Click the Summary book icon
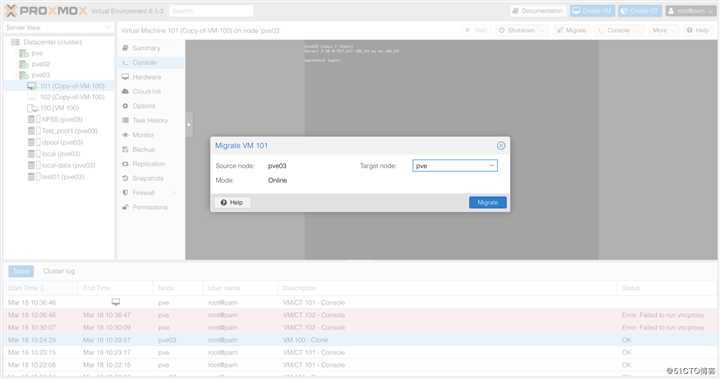 click(125, 48)
